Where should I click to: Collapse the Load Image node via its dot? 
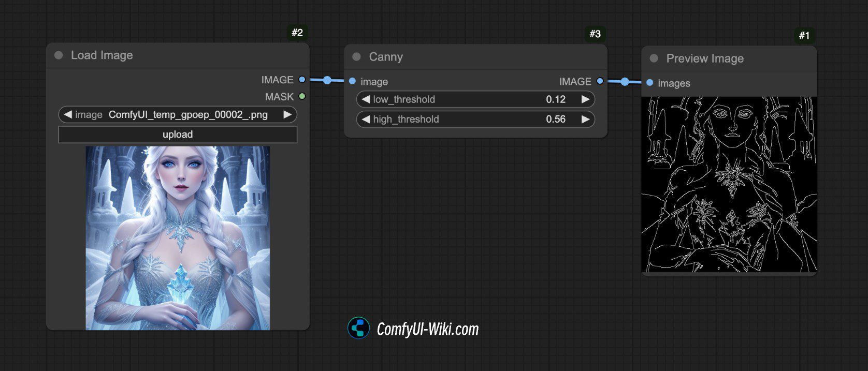(x=59, y=55)
